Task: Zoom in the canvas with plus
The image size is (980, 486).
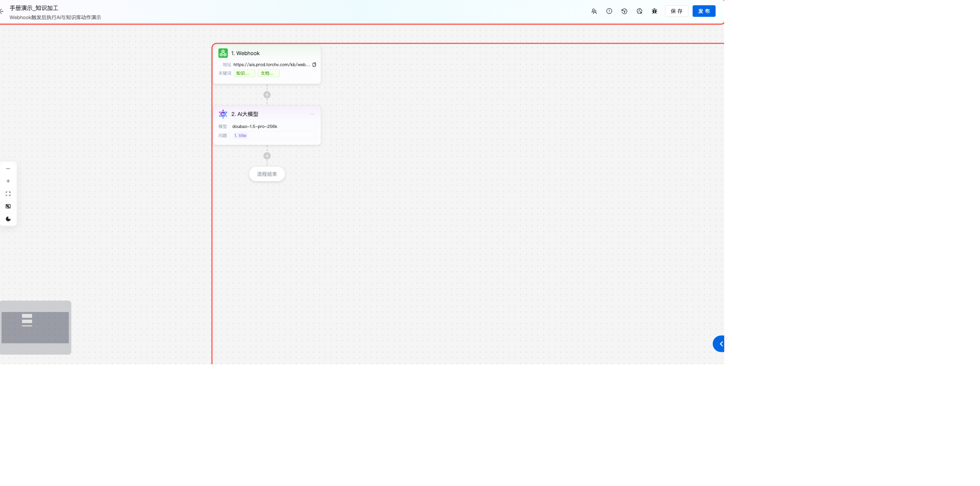Action: coord(8,181)
